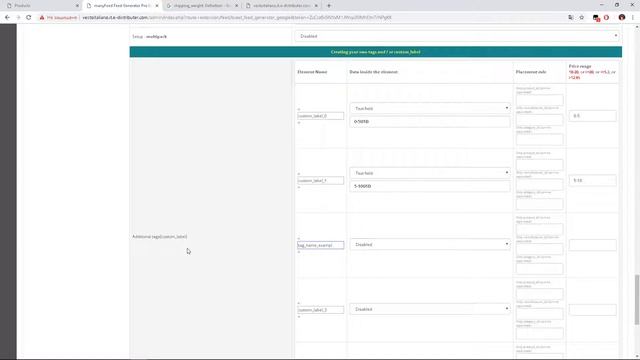Image resolution: width=640 pixels, height=360 pixels.
Task: Edit the custom_label_0 element name field
Action: coord(320,116)
